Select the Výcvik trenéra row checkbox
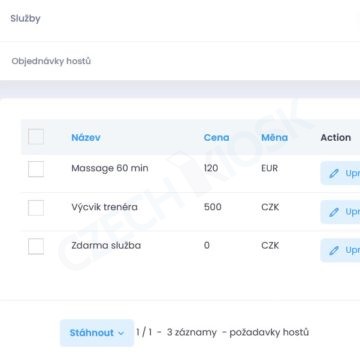The height and width of the screenshot is (360, 360). tap(36, 208)
